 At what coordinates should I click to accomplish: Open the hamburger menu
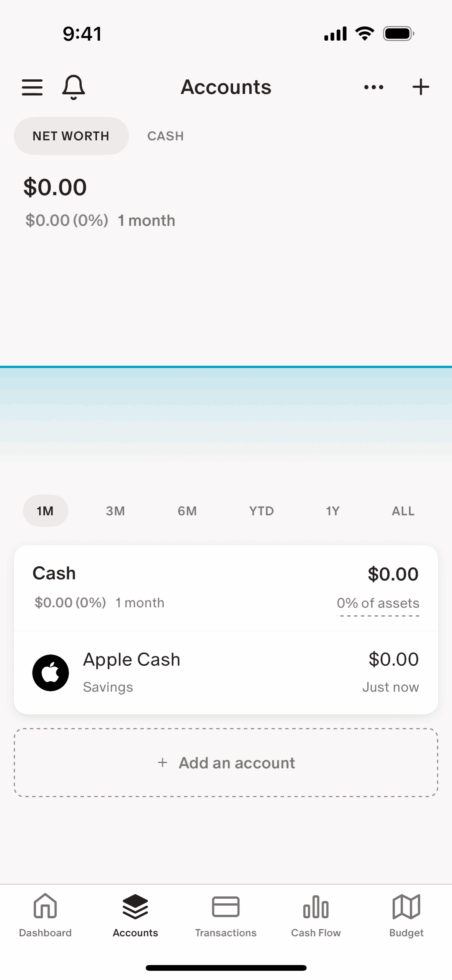coord(32,87)
